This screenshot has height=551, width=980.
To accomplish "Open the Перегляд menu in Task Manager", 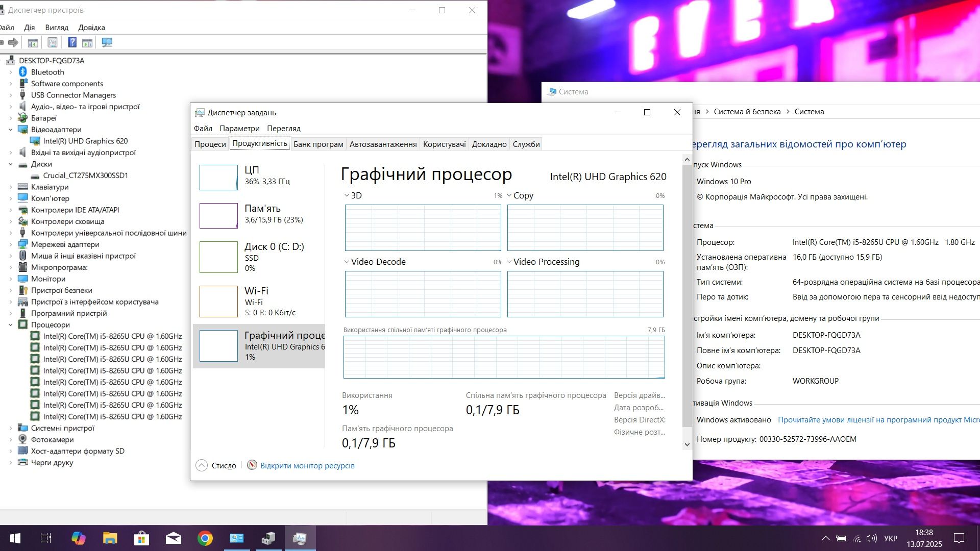I will 283,129.
